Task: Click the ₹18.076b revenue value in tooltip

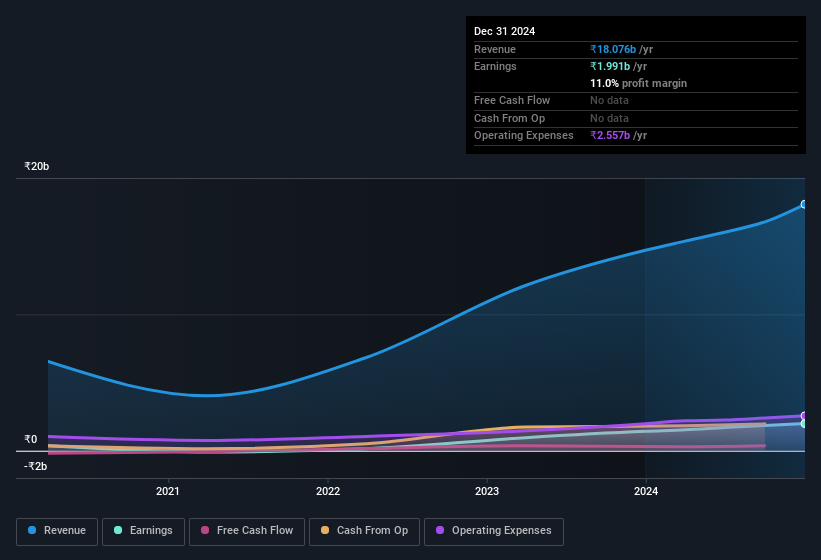Action: pos(613,49)
